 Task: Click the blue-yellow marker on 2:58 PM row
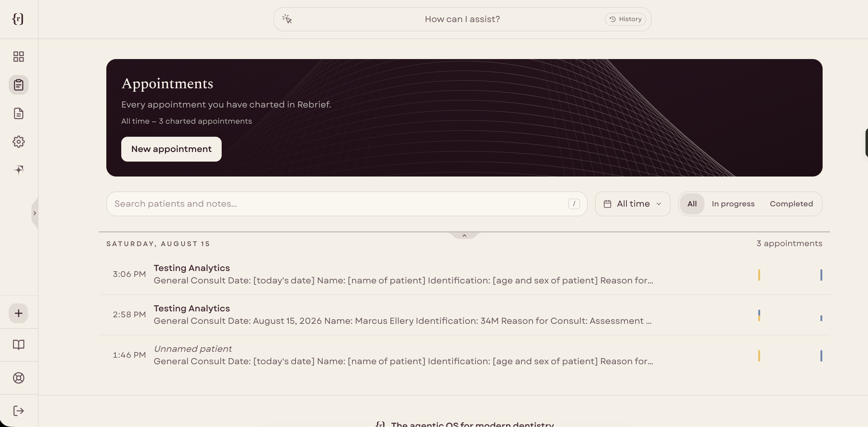pos(759,315)
